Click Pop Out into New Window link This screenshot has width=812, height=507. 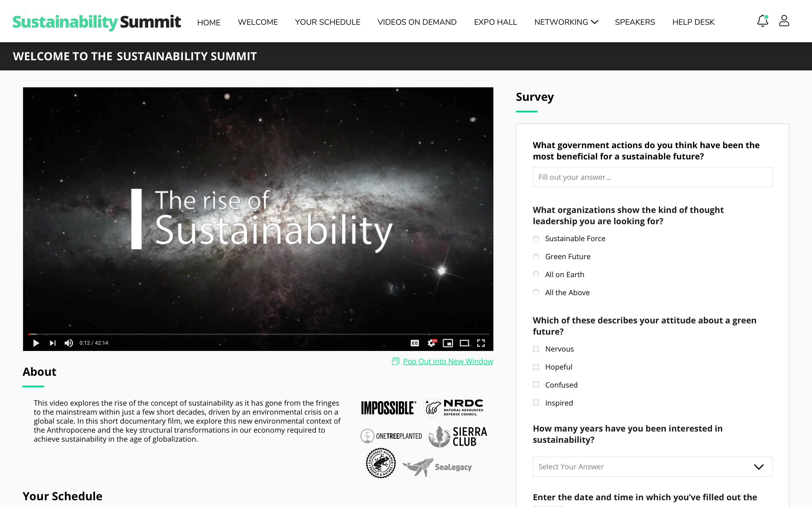point(448,361)
